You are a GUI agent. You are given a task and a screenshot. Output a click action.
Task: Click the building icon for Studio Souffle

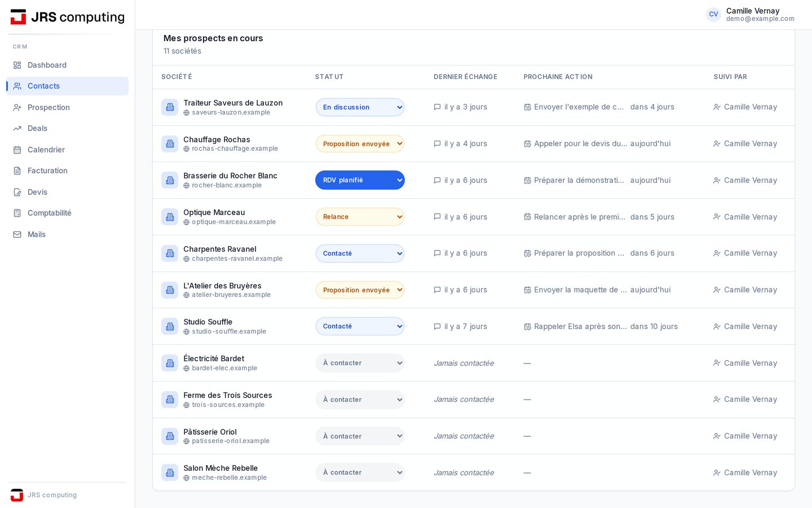[170, 326]
